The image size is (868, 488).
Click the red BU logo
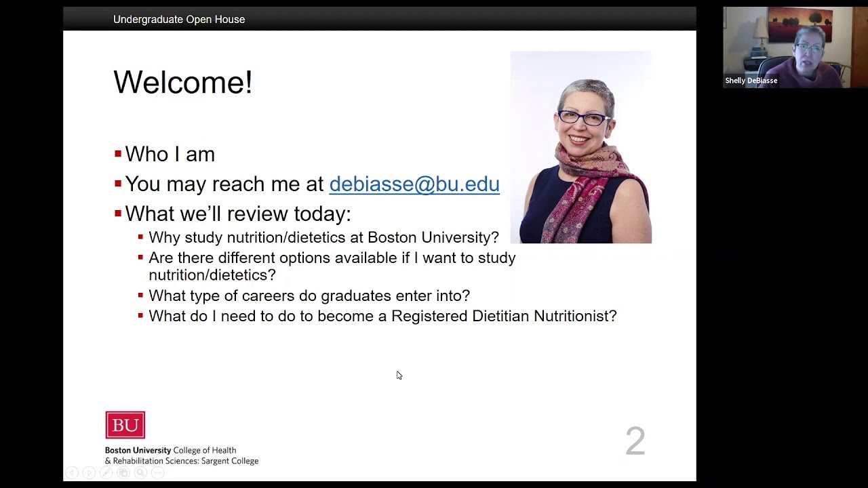125,425
